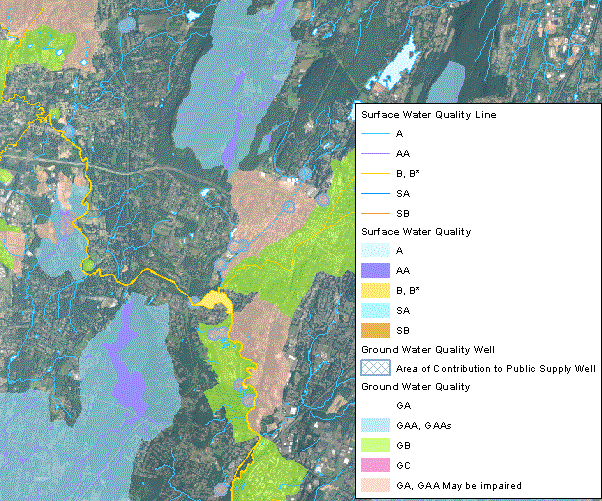The width and height of the screenshot is (602, 501).
Task: Click the 'Ground Water Quality Well' heading
Action: pyautogui.click(x=428, y=350)
